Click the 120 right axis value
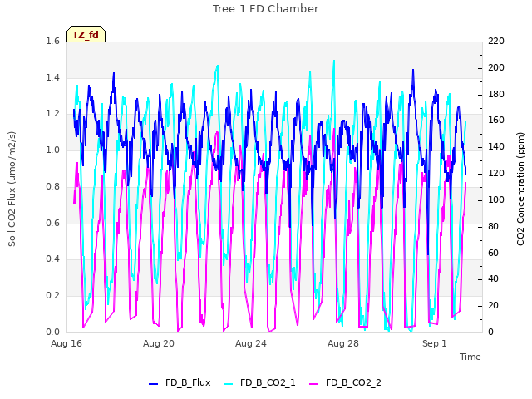The height and width of the screenshot is (399, 532). [496, 173]
